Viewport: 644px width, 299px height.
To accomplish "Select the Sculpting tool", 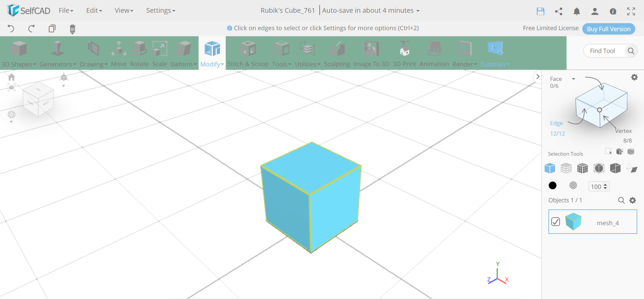I will coord(337,54).
